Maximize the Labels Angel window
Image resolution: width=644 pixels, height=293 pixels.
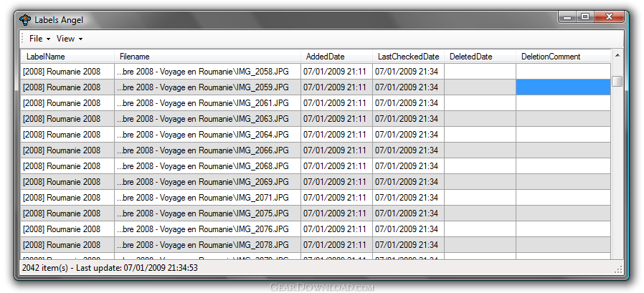click(x=586, y=16)
